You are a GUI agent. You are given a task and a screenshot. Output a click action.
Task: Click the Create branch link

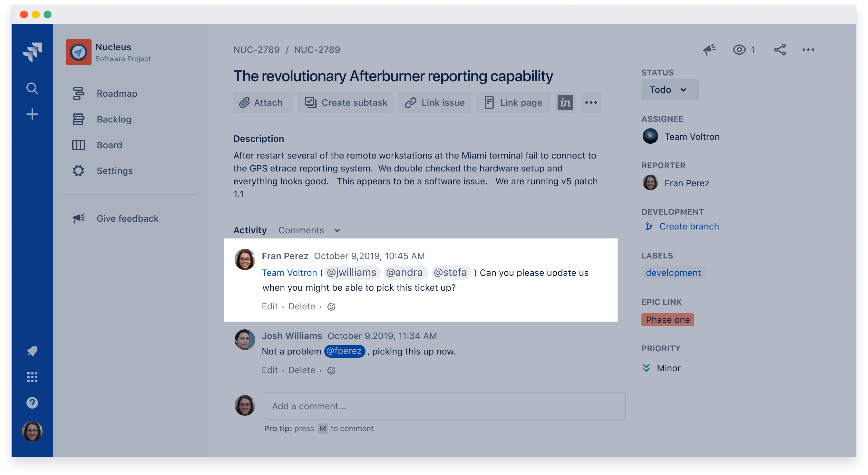[689, 227]
